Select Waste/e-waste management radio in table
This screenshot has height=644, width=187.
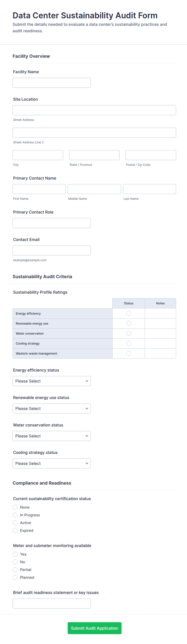pos(128,353)
